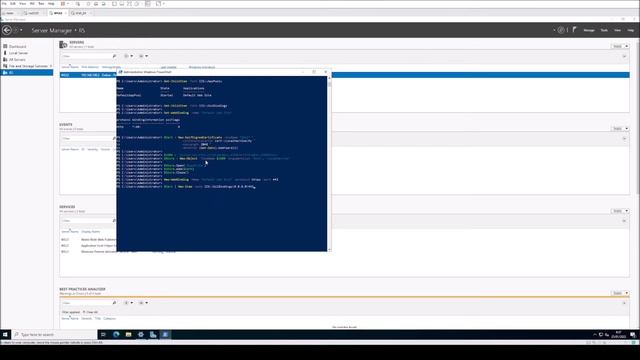
Task: Open File Explorer from the taskbar
Action: pos(129,334)
